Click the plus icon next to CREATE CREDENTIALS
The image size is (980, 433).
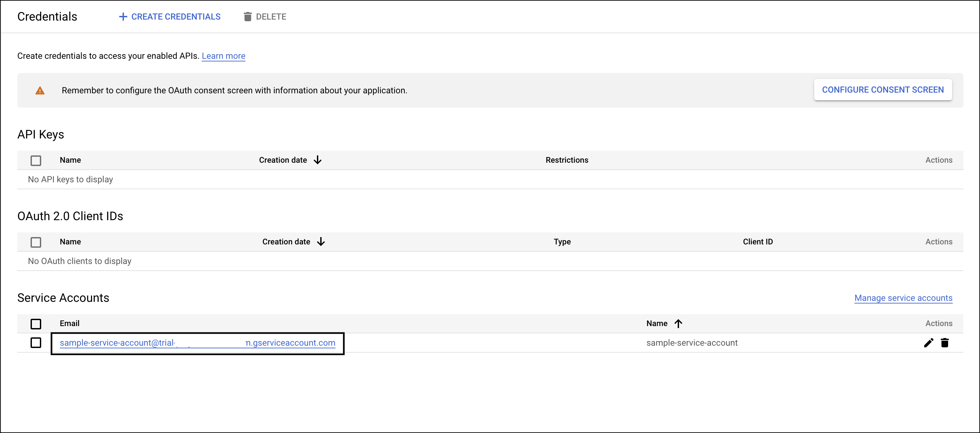[x=123, y=16]
